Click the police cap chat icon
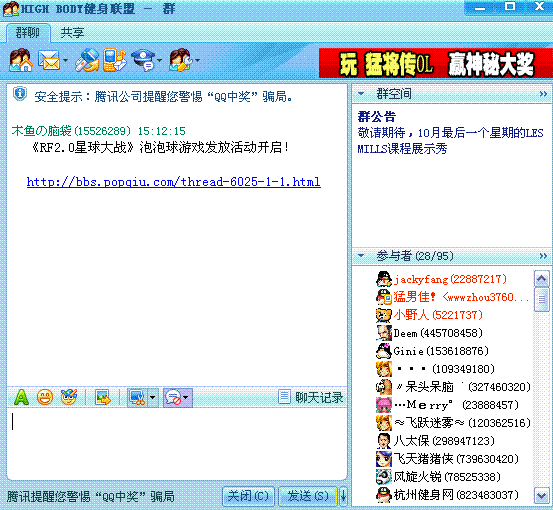The width and height of the screenshot is (553, 510). (143, 60)
